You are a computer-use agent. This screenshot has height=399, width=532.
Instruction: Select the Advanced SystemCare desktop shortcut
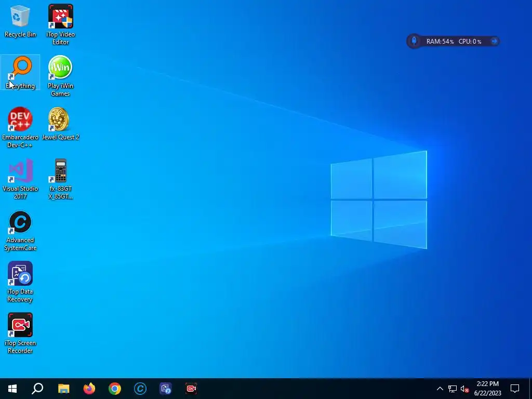(x=20, y=230)
